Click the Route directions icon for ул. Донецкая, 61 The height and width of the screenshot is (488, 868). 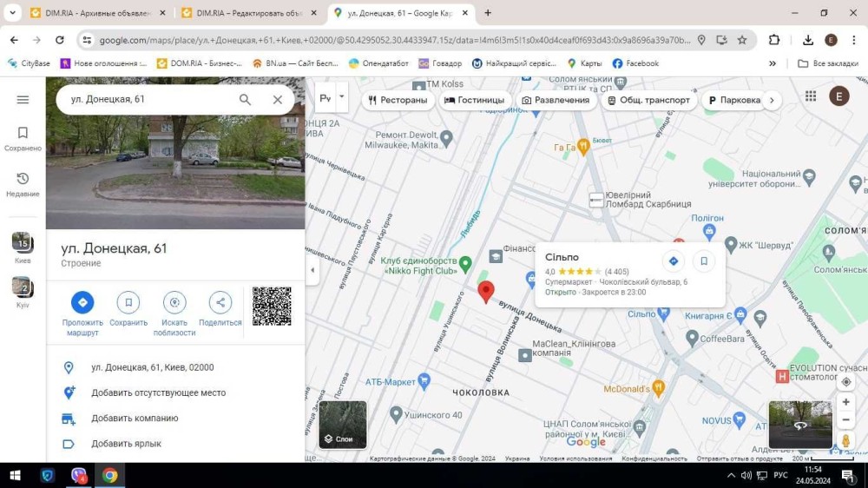point(82,302)
